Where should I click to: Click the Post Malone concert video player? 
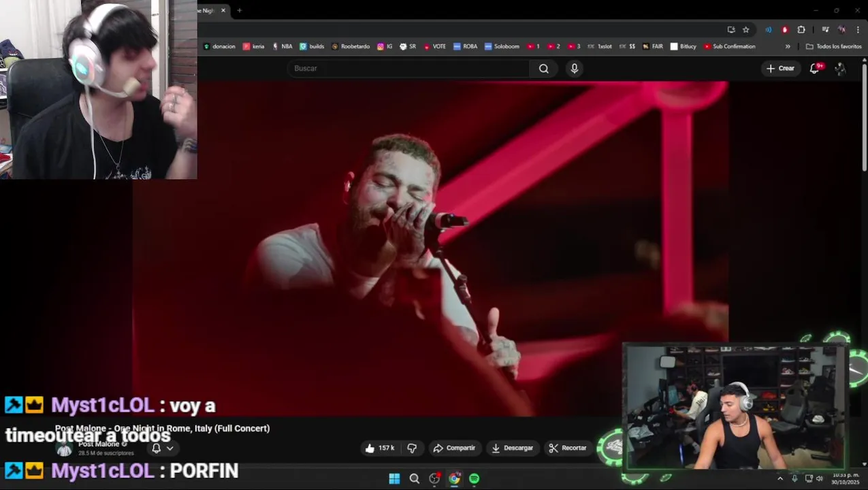[x=430, y=248]
